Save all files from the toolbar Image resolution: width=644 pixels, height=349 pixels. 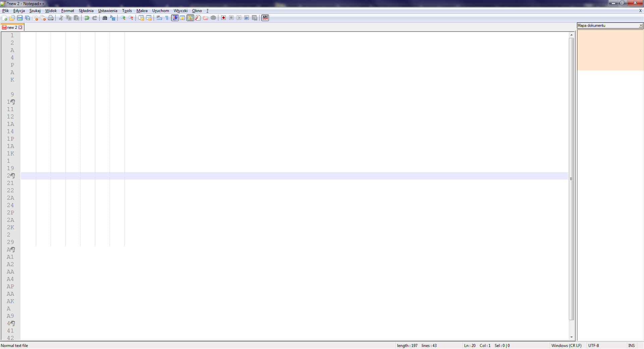pos(28,18)
